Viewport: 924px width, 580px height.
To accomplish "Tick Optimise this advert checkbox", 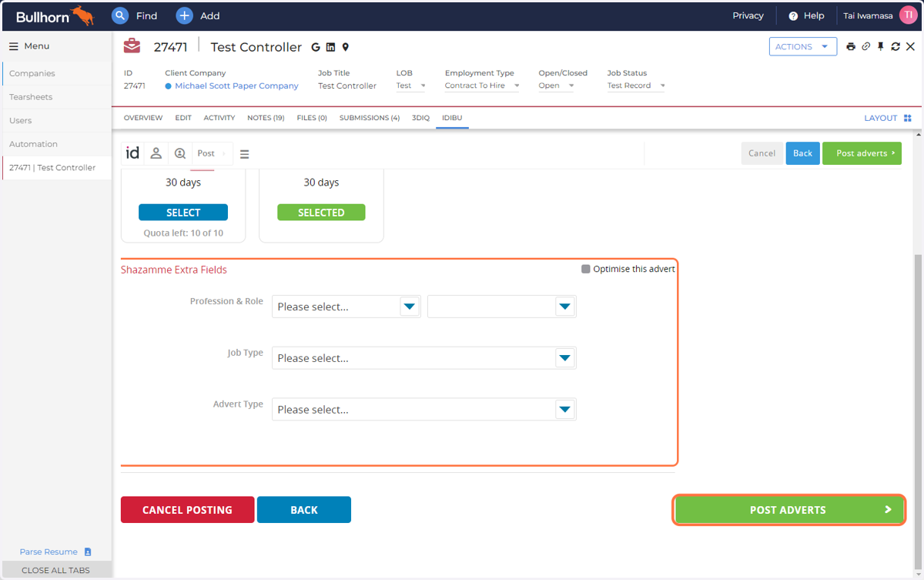I will [x=586, y=269].
